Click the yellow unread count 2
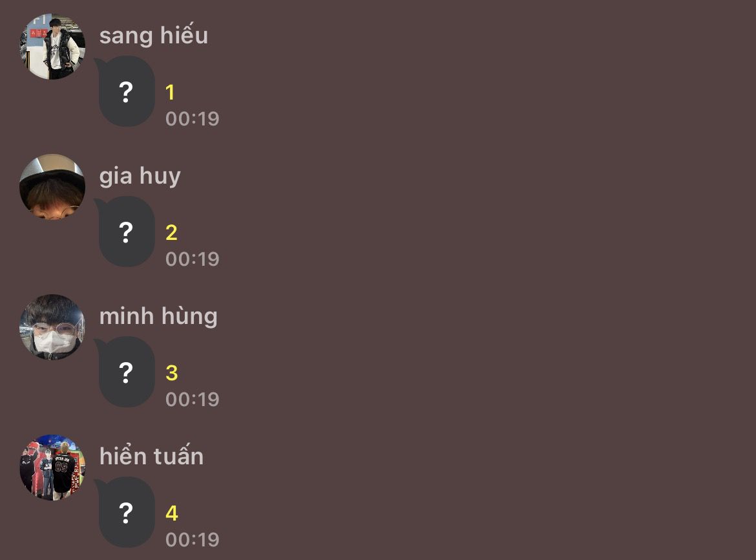Viewport: 756px width, 560px height. 171,233
